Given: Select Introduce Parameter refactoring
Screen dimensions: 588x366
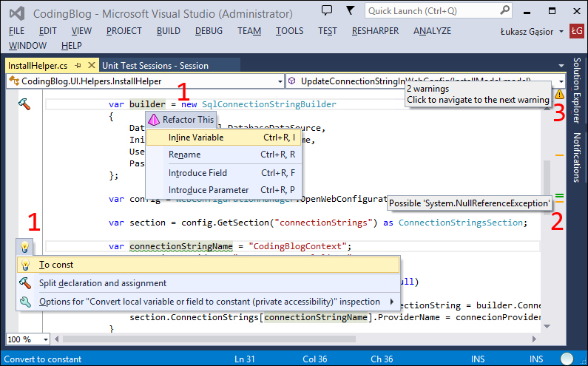Looking at the screenshot, I should click(223, 190).
